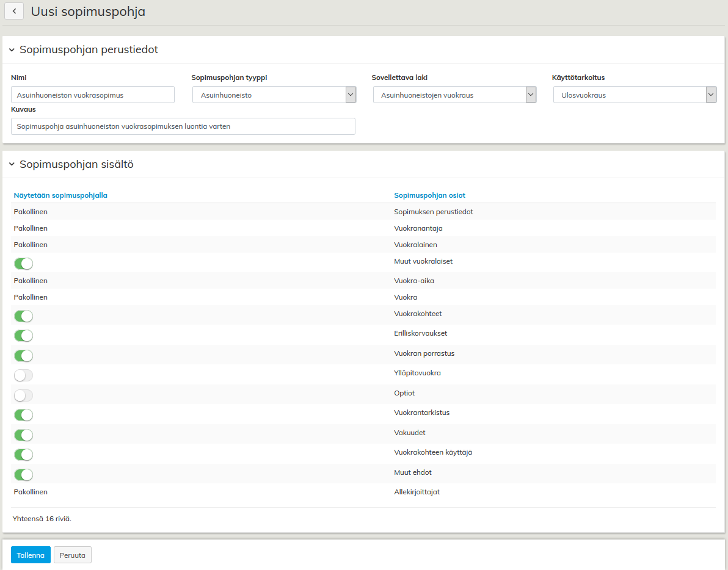Click the Tallenna button

[x=31, y=555]
